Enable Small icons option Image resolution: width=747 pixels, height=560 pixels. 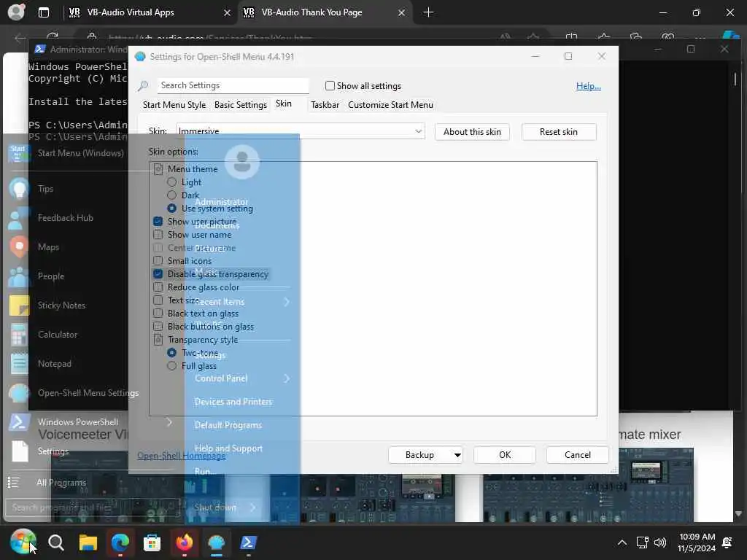(158, 261)
